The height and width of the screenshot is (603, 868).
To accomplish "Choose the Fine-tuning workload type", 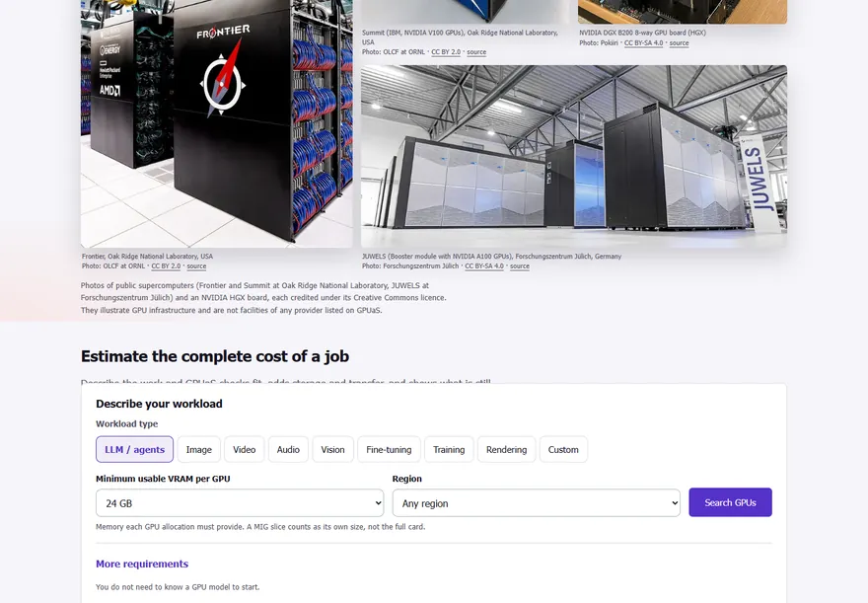I will click(x=389, y=449).
